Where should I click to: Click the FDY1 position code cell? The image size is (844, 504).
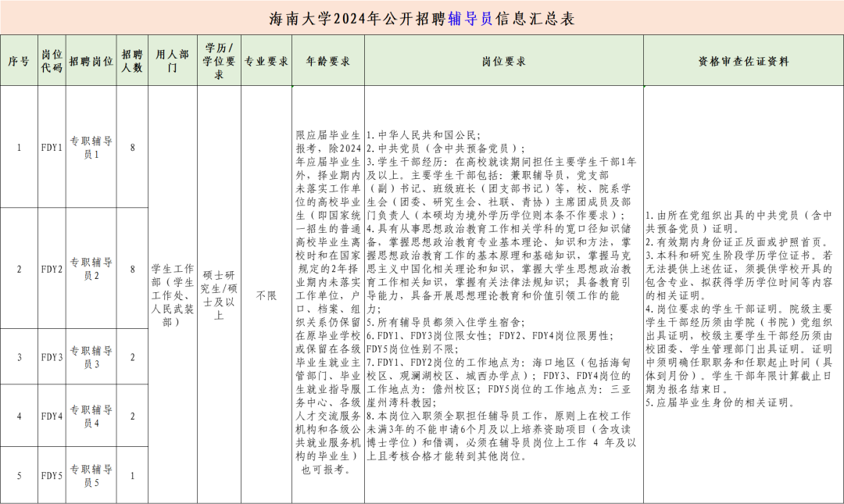coord(52,147)
